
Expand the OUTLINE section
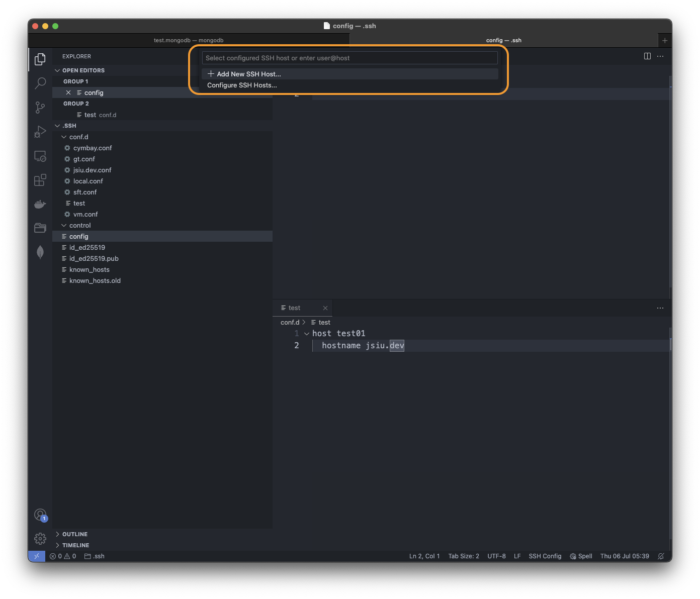tap(73, 534)
